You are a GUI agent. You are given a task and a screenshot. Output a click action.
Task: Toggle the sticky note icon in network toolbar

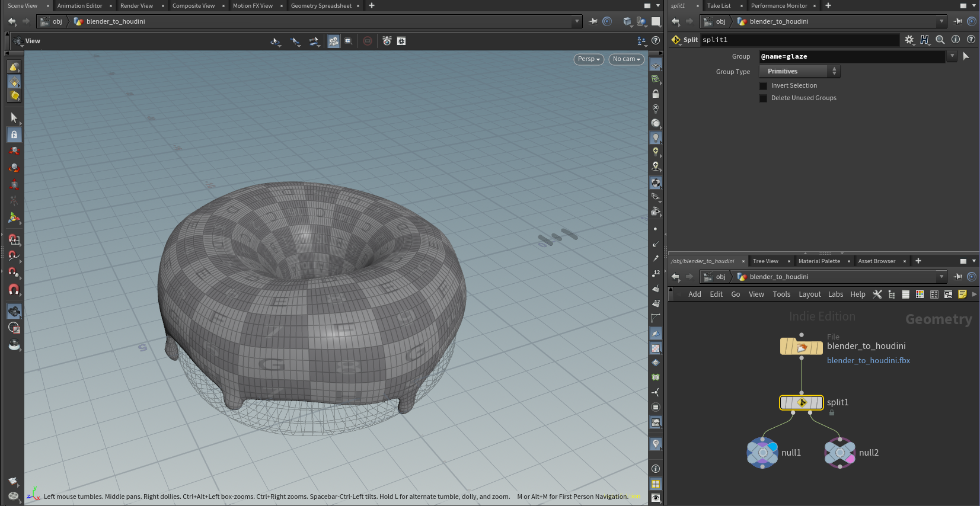tap(962, 294)
